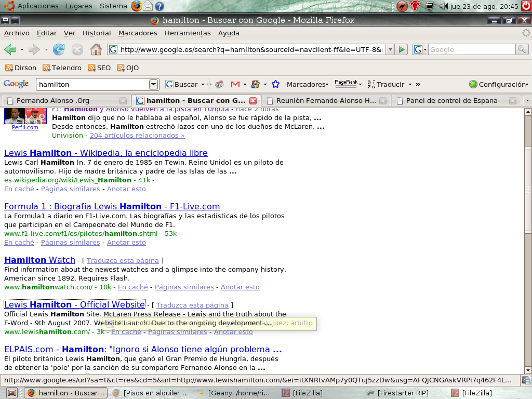Image resolution: width=532 pixels, height=399 pixels.
Task: Click the Google toolbar hamilton search field
Action: (93, 84)
